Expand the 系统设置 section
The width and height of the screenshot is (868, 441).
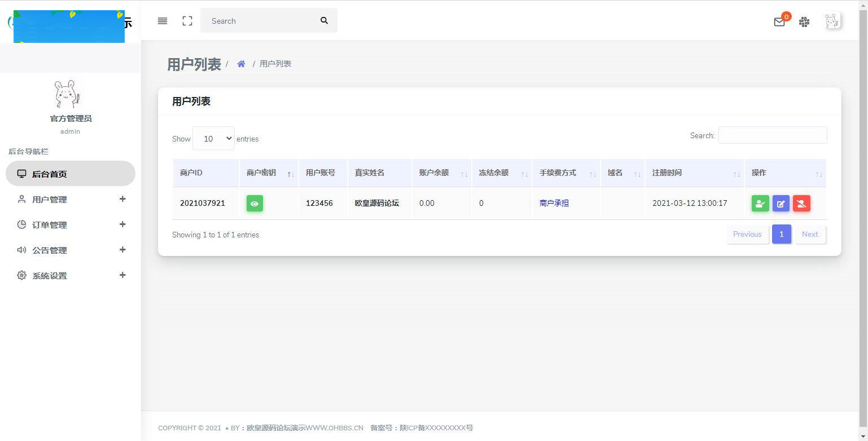[x=50, y=275]
